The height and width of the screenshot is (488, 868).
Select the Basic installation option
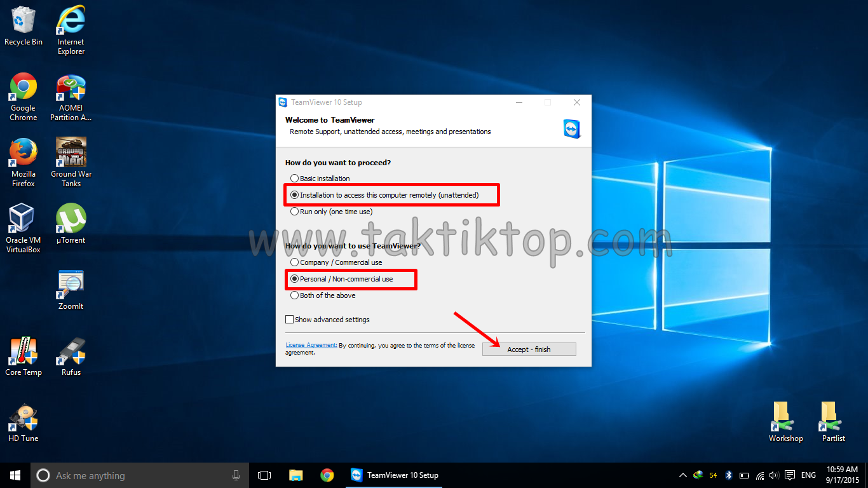coord(295,178)
